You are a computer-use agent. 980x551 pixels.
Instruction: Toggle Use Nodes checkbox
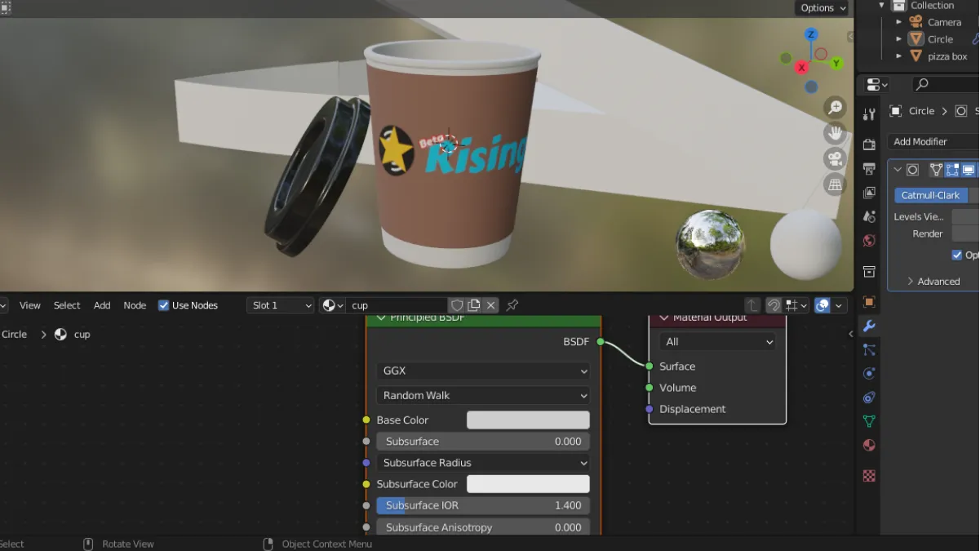coord(163,305)
